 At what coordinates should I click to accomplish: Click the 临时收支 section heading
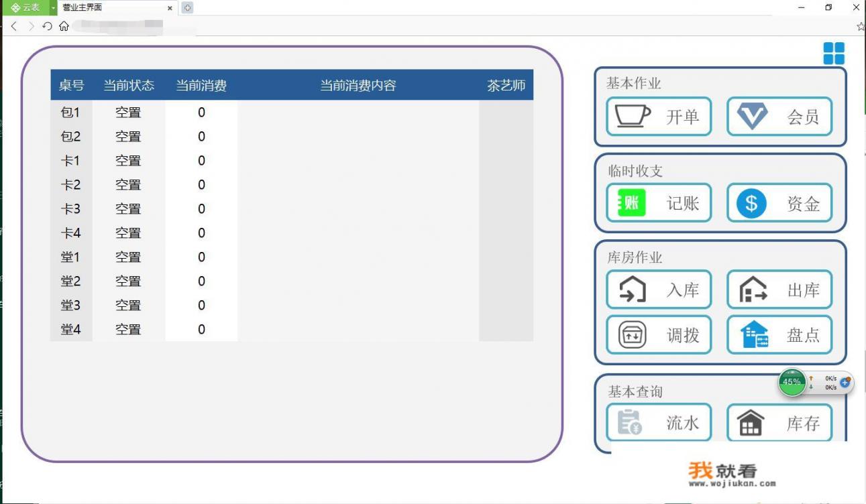coord(635,171)
